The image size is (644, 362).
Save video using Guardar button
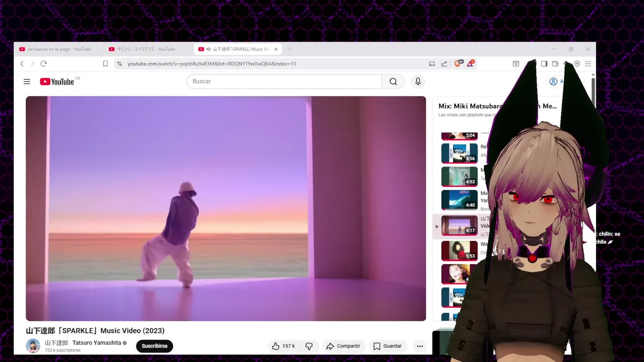click(x=387, y=346)
